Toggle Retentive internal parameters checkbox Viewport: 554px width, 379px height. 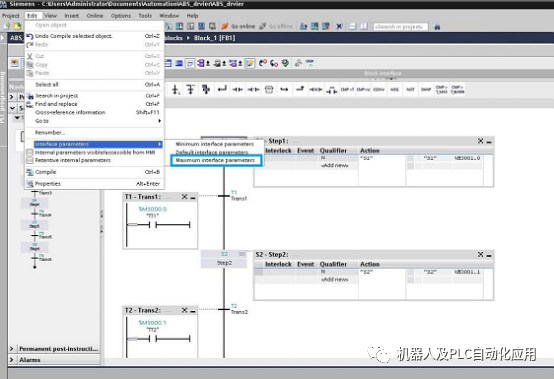[x=30, y=160]
